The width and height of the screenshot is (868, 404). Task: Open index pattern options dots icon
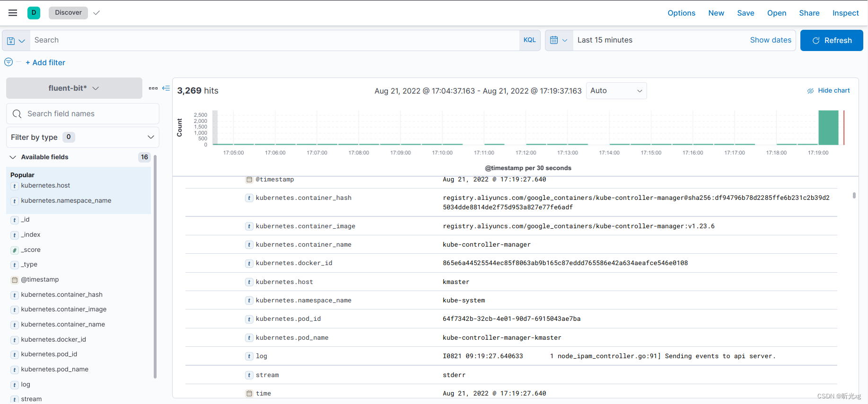[x=153, y=88]
